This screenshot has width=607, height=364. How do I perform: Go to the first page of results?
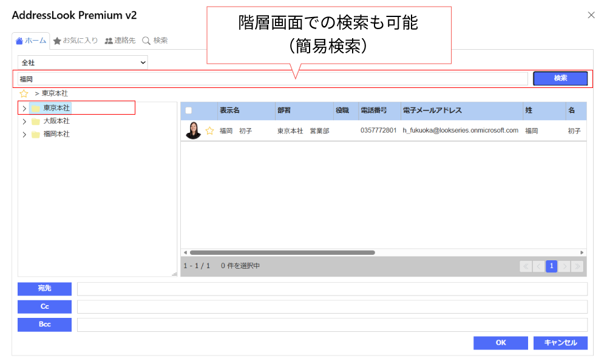coord(526,266)
